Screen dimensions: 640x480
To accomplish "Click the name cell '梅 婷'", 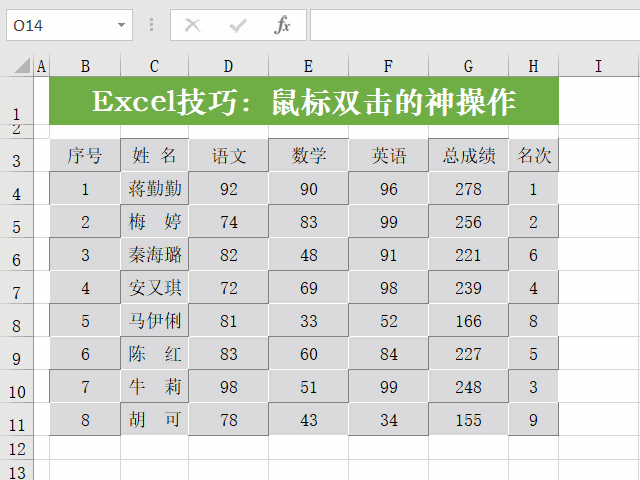I will pos(154,221).
